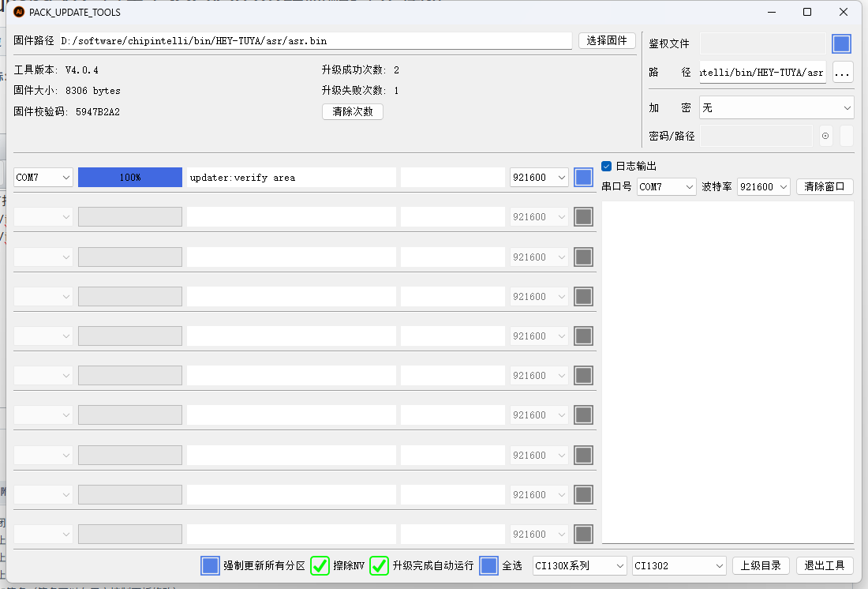Click the 'updater:verify area' status text
868x589 pixels.
pyautogui.click(x=242, y=178)
